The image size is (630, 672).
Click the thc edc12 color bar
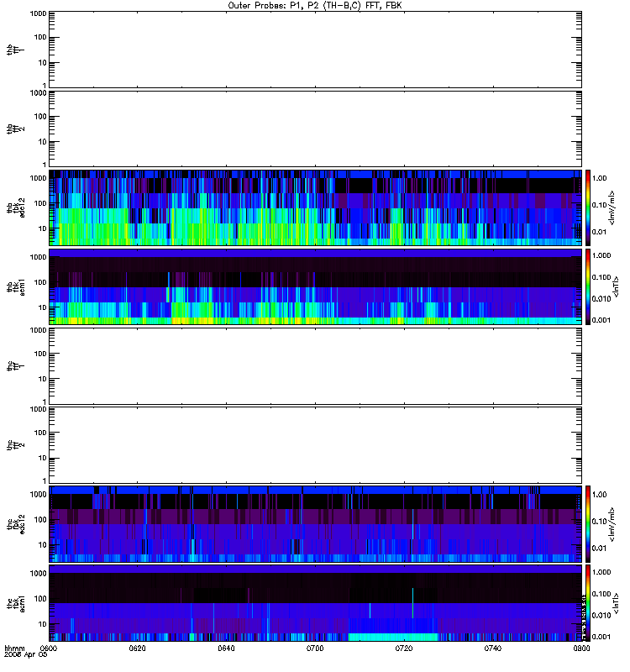tap(588, 524)
